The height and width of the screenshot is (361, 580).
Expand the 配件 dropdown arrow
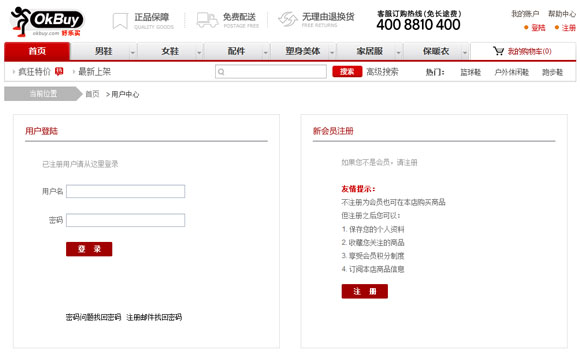click(x=265, y=53)
